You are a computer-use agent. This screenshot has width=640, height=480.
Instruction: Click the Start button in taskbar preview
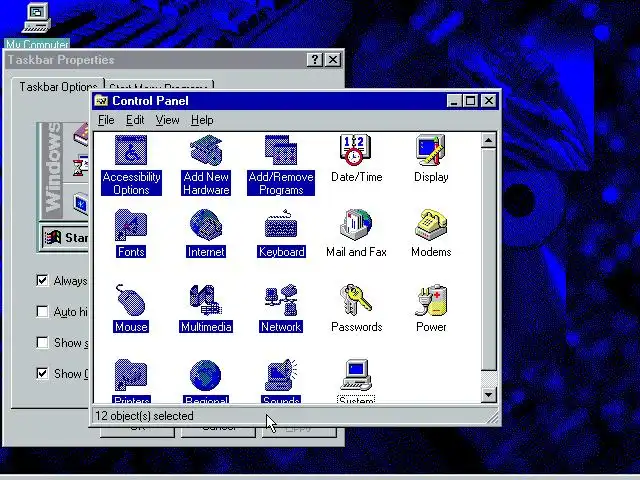click(65, 238)
